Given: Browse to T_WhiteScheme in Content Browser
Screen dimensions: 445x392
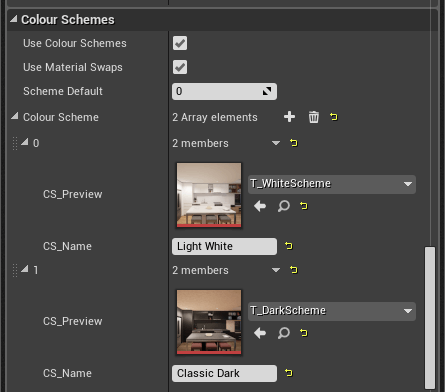Looking at the screenshot, I should tap(284, 206).
